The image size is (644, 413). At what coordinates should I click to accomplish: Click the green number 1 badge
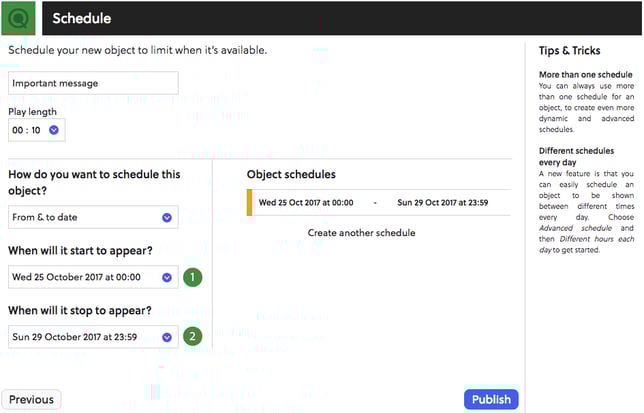click(193, 277)
